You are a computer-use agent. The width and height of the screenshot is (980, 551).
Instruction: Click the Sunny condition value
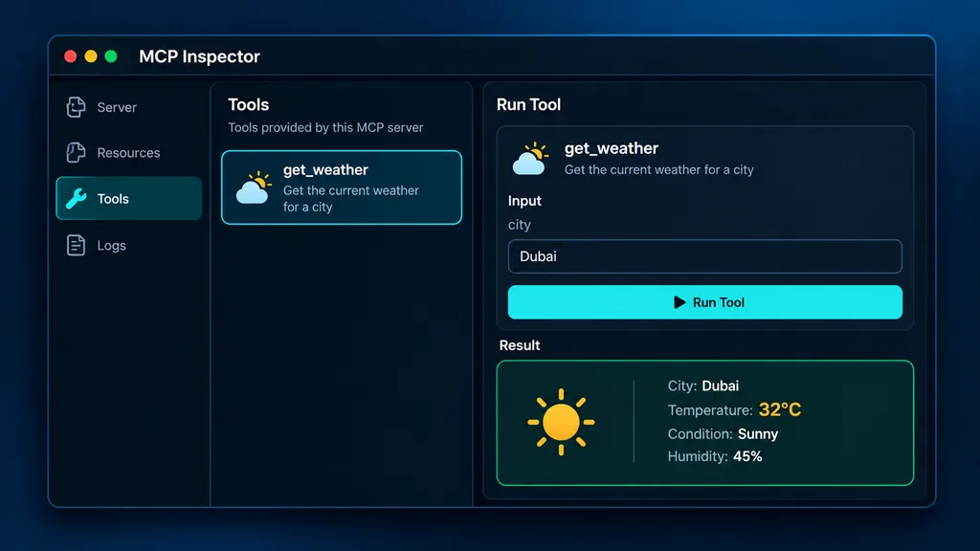(758, 434)
